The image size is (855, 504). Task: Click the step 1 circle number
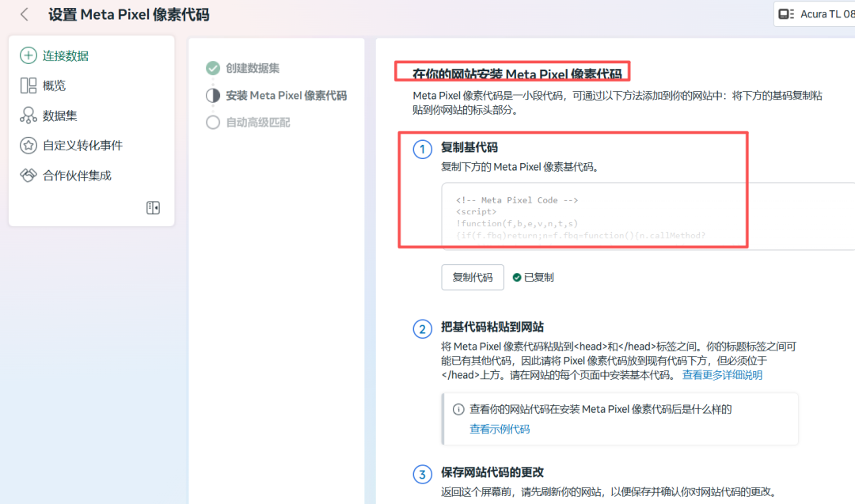423,150
